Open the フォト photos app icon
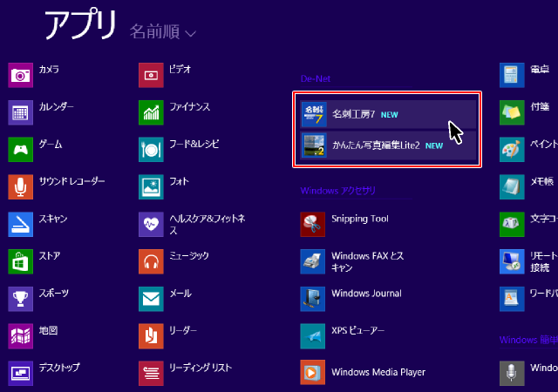 coord(151,186)
